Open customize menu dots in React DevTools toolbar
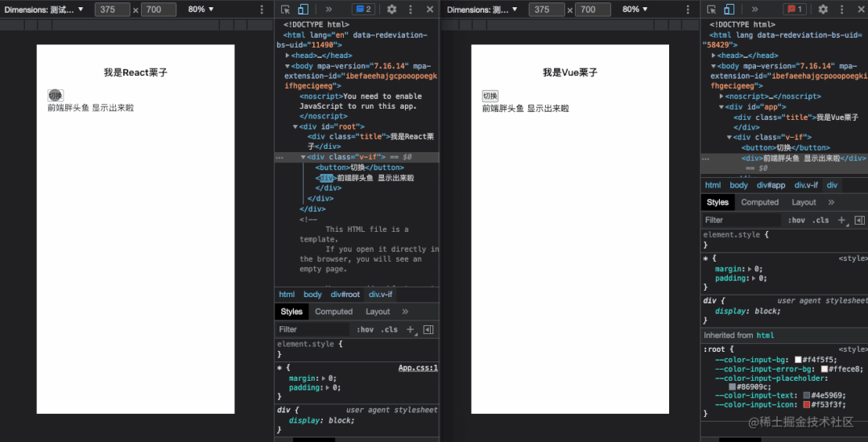 pos(410,10)
